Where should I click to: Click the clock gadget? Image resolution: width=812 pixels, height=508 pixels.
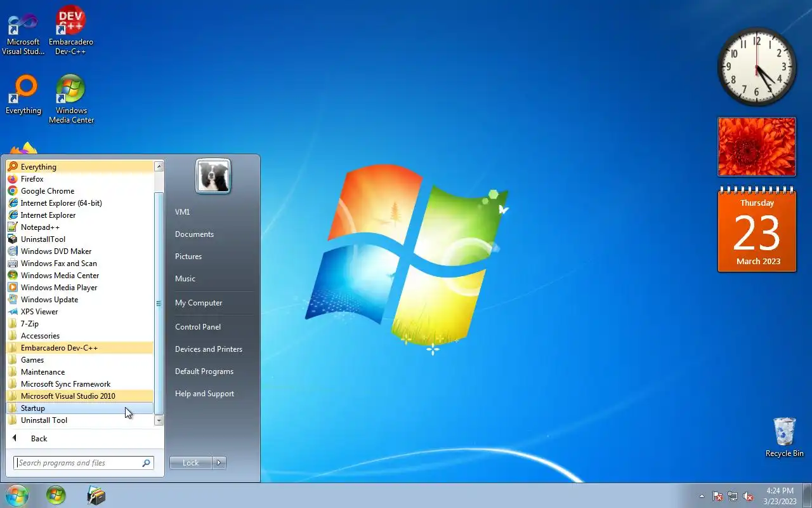coord(757,67)
